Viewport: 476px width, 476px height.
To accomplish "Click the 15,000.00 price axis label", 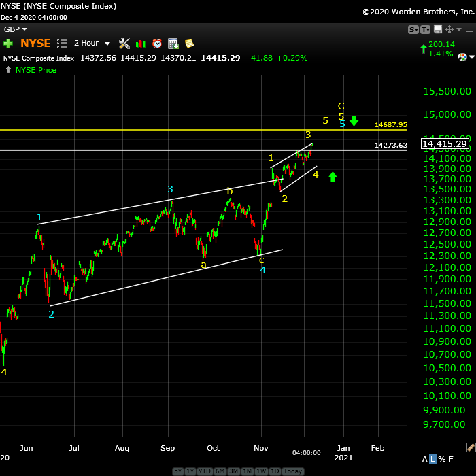I will click(x=447, y=114).
